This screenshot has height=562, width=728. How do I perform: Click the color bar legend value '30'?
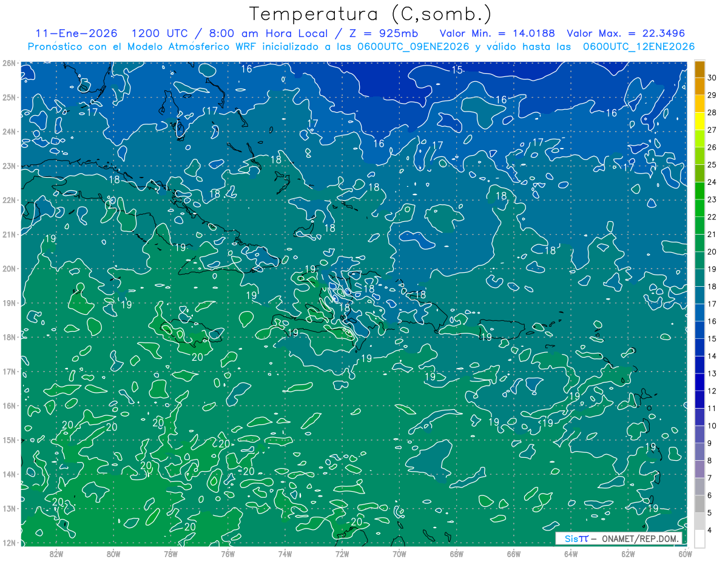(712, 78)
